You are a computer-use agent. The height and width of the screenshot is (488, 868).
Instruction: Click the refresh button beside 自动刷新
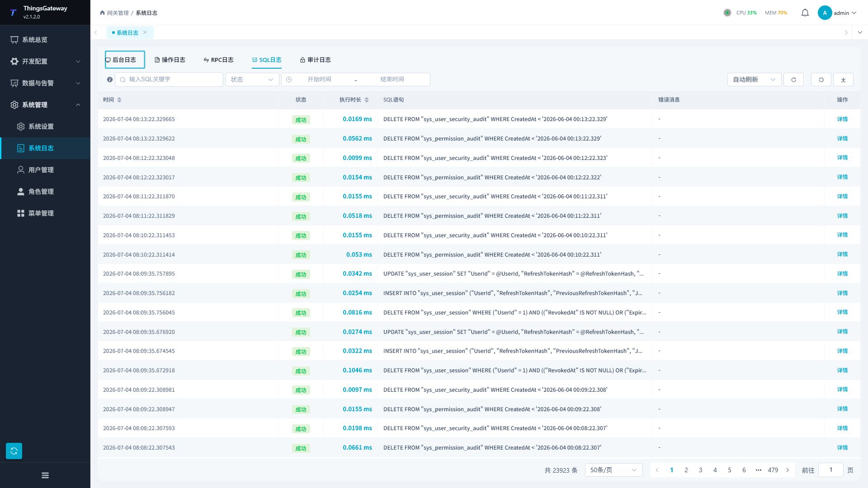coord(793,80)
